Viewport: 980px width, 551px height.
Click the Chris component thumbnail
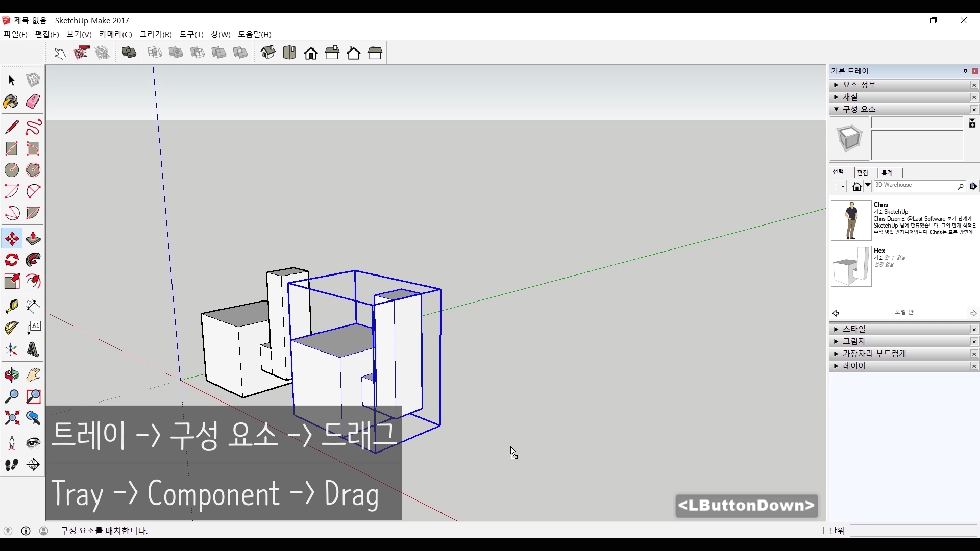pyautogui.click(x=851, y=220)
